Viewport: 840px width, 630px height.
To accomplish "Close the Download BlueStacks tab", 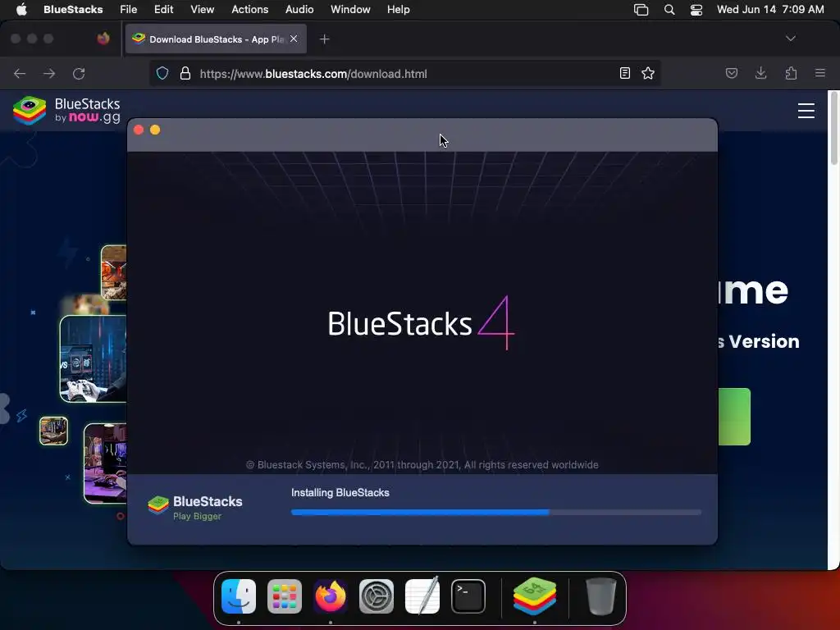I will pyautogui.click(x=294, y=39).
